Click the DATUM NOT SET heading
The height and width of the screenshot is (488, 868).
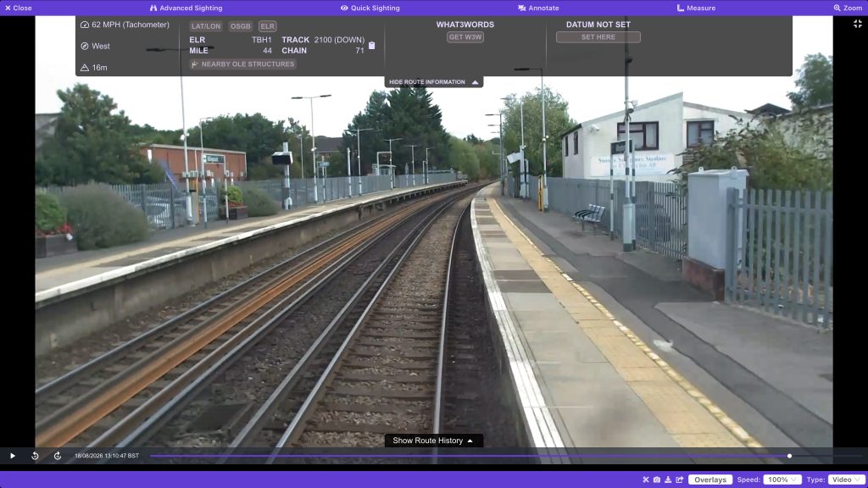(x=598, y=25)
